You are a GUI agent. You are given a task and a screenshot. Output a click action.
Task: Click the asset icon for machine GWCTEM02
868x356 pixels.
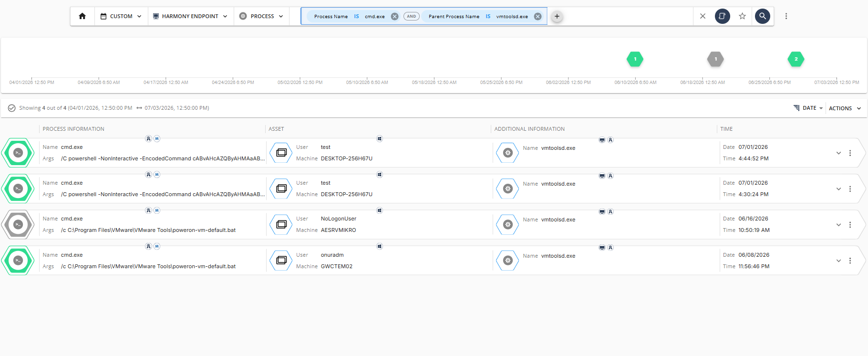pyautogui.click(x=281, y=261)
